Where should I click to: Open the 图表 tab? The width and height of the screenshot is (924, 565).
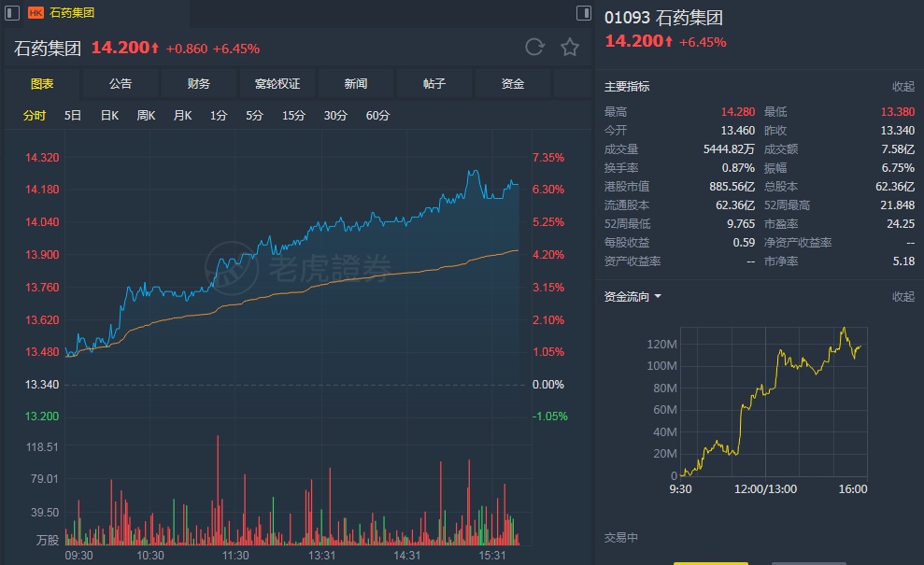point(42,84)
